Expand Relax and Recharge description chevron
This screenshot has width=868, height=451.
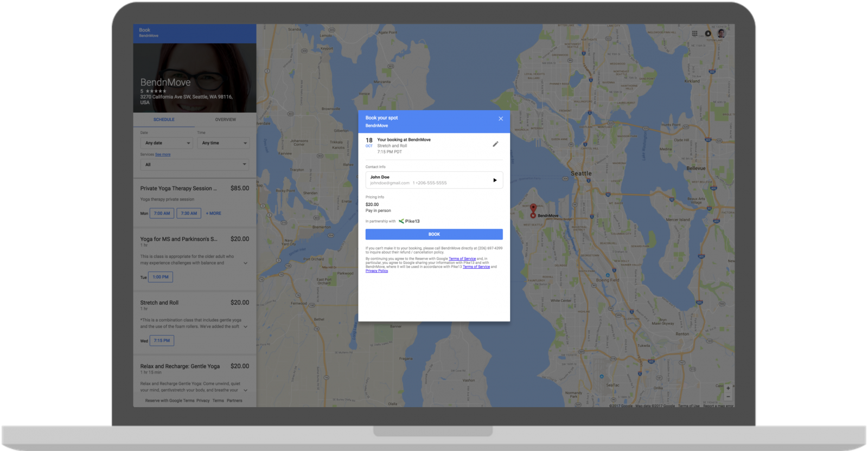[245, 390]
